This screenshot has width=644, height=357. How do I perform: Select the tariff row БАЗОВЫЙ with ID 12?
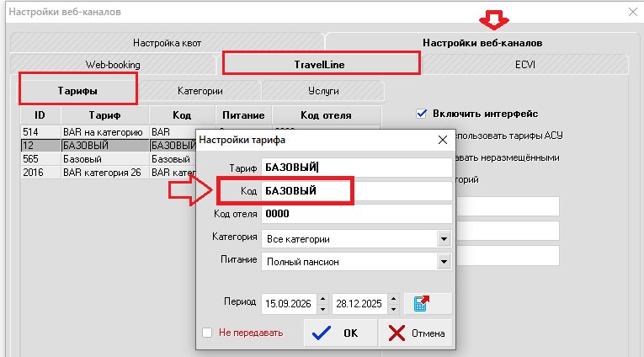pyautogui.click(x=109, y=146)
